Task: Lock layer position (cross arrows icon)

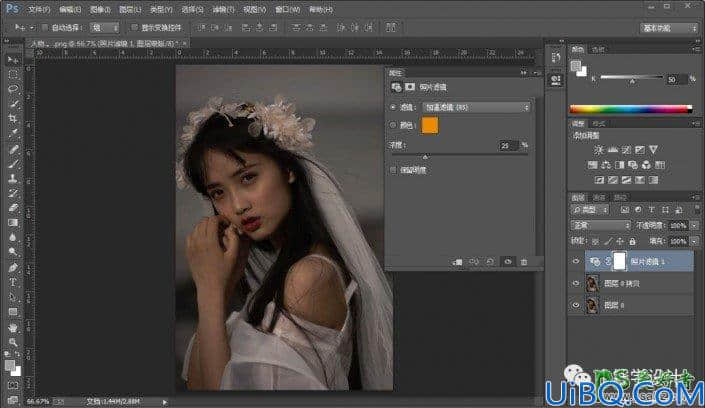Action: pyautogui.click(x=620, y=241)
